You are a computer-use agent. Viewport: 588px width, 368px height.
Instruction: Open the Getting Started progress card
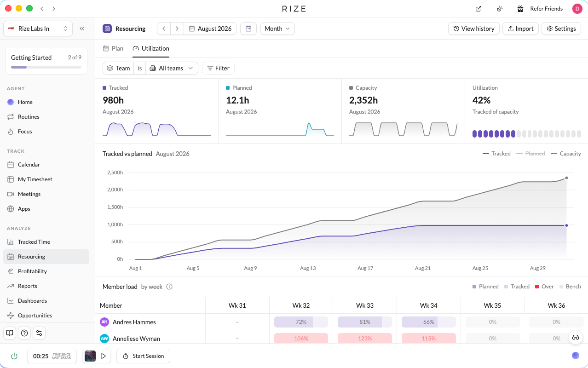(x=46, y=61)
